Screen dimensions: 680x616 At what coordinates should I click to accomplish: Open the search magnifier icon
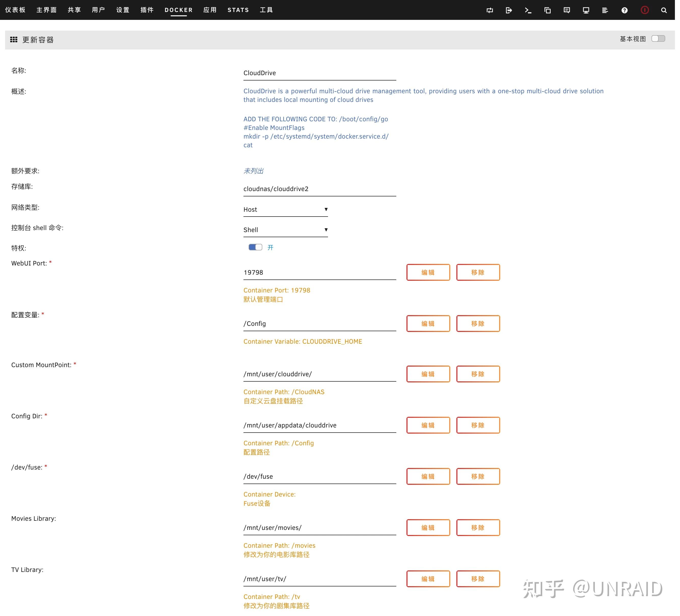[663, 10]
